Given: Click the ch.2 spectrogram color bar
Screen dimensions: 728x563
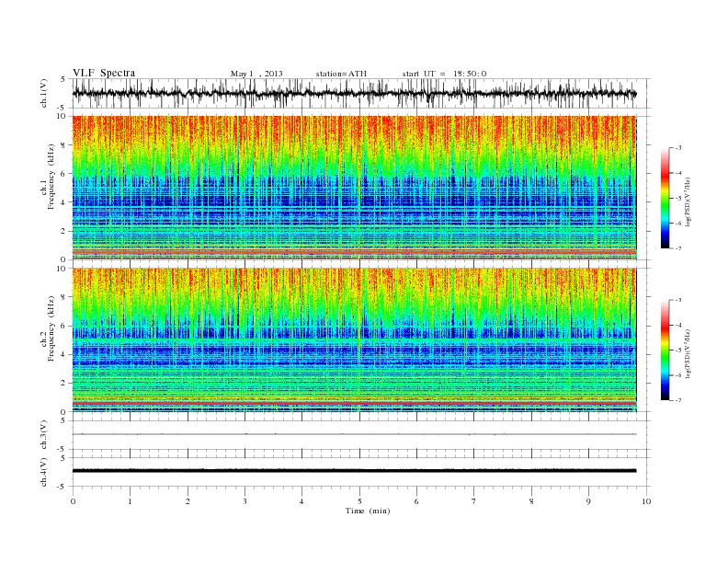Looking at the screenshot, I should click(x=665, y=350).
